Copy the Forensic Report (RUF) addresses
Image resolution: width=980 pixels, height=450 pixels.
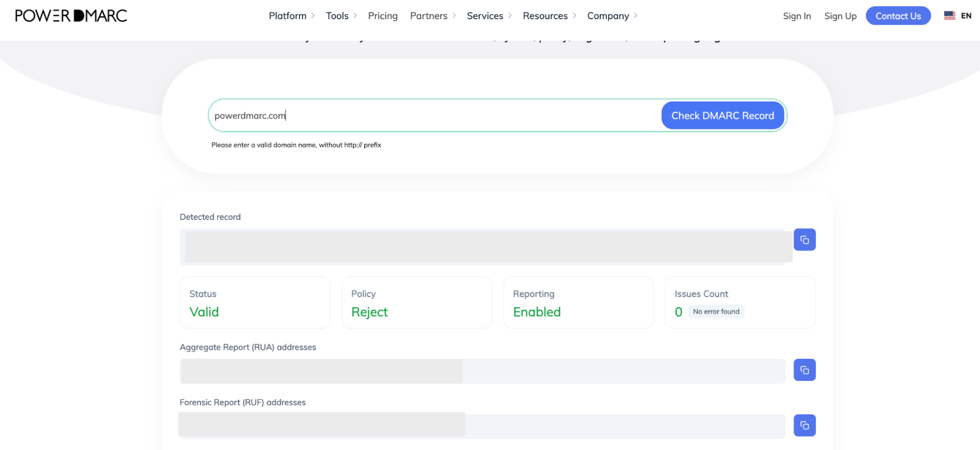804,425
